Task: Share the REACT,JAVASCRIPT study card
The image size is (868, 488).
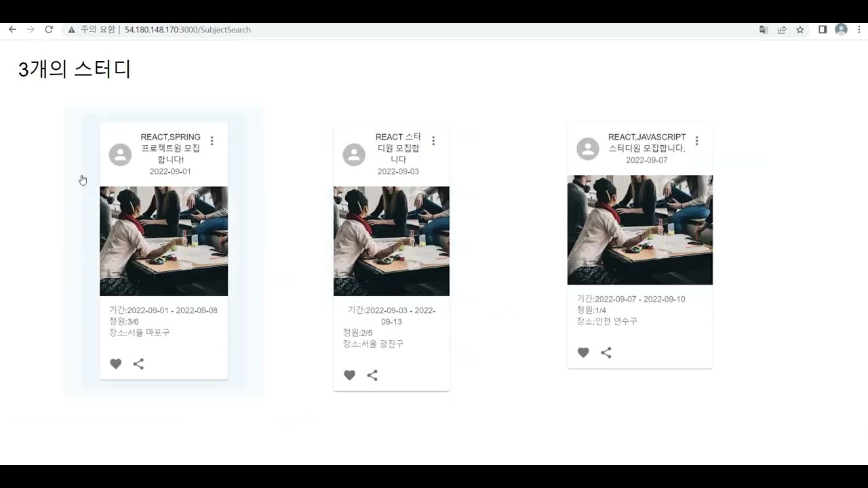Action: click(x=606, y=352)
